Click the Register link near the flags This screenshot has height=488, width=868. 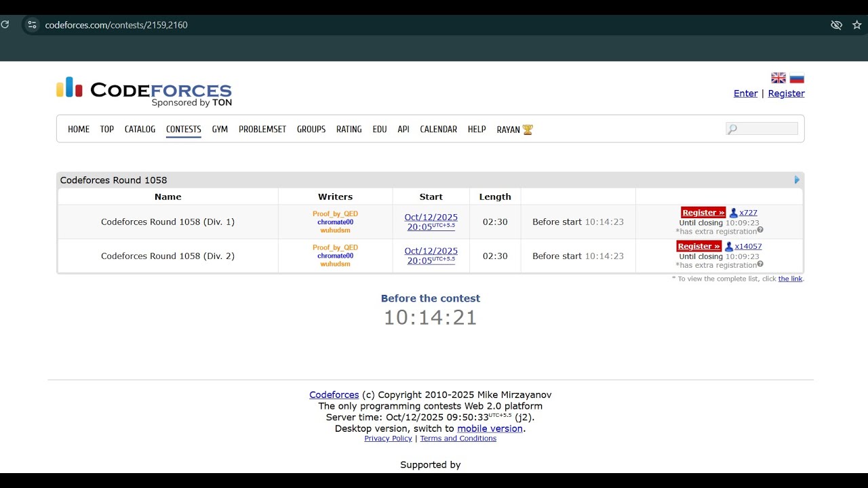786,94
